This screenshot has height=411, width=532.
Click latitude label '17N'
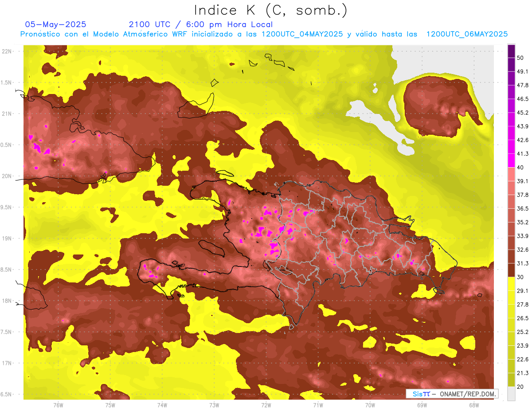click(7, 363)
